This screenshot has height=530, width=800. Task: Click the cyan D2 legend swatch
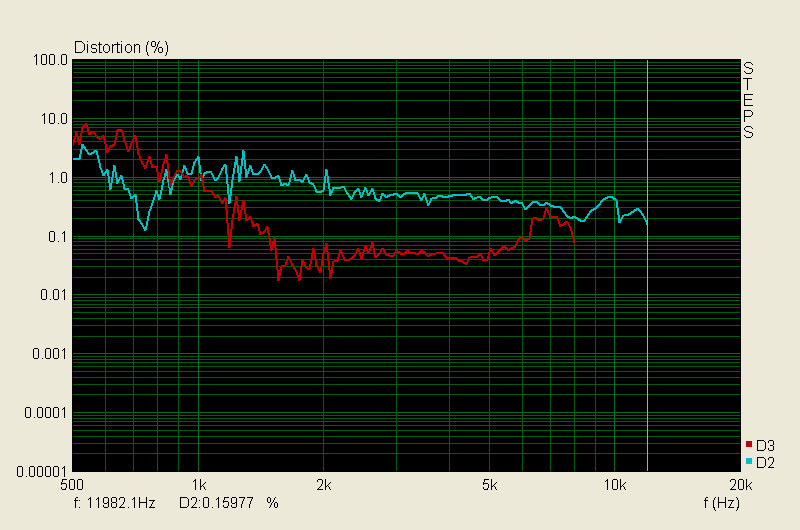[x=749, y=461]
